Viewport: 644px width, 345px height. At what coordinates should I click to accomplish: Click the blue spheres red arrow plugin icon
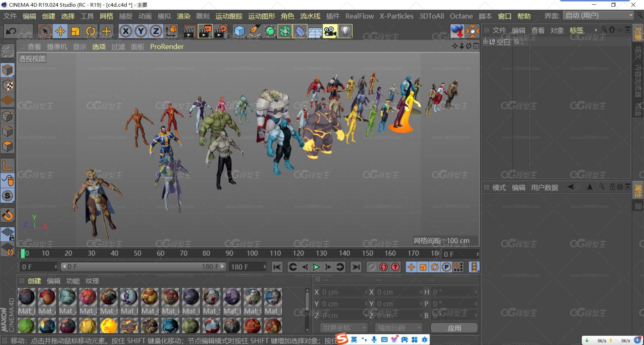457,31
